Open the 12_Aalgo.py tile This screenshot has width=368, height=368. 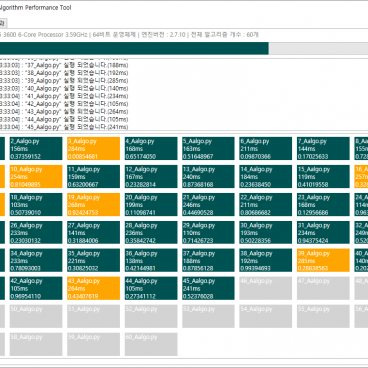151,177
